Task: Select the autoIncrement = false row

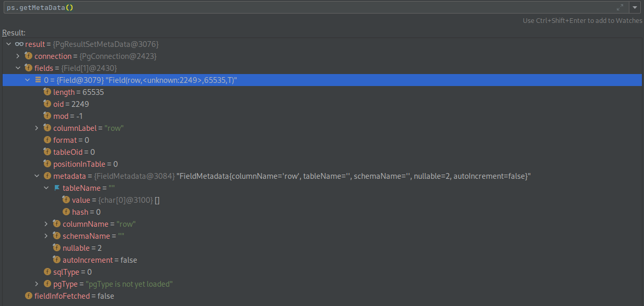Action: [x=322, y=260]
